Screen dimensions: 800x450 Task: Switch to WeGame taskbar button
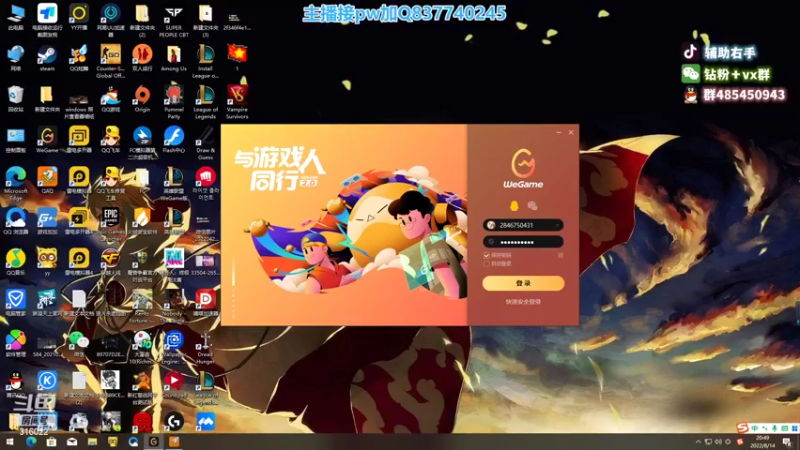[x=153, y=442]
